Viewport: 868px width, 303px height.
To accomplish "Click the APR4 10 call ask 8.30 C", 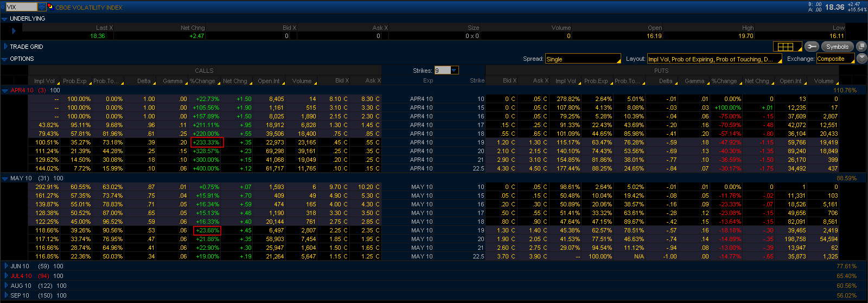I will pos(371,99).
